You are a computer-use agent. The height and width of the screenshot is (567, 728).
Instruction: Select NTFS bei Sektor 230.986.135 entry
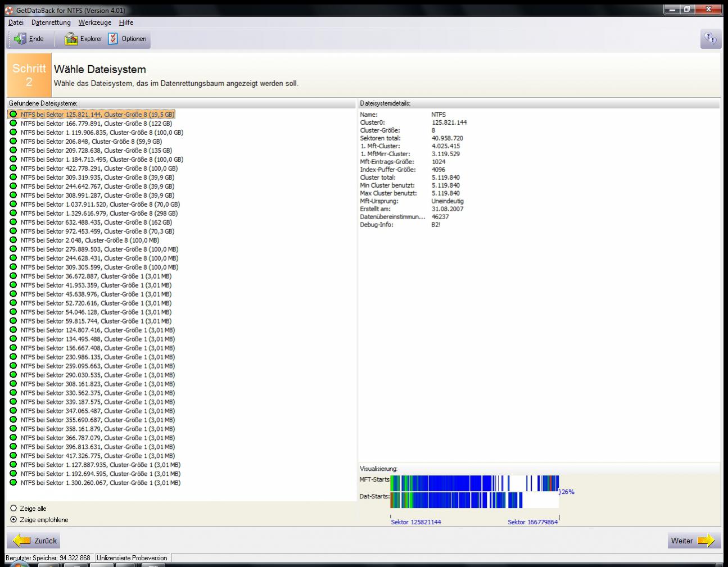[92, 357]
